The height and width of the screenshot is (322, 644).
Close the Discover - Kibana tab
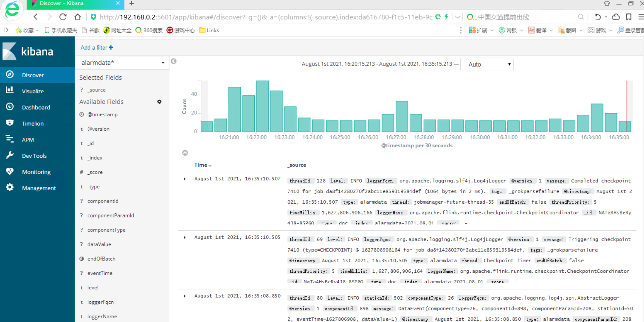click(x=118, y=3)
